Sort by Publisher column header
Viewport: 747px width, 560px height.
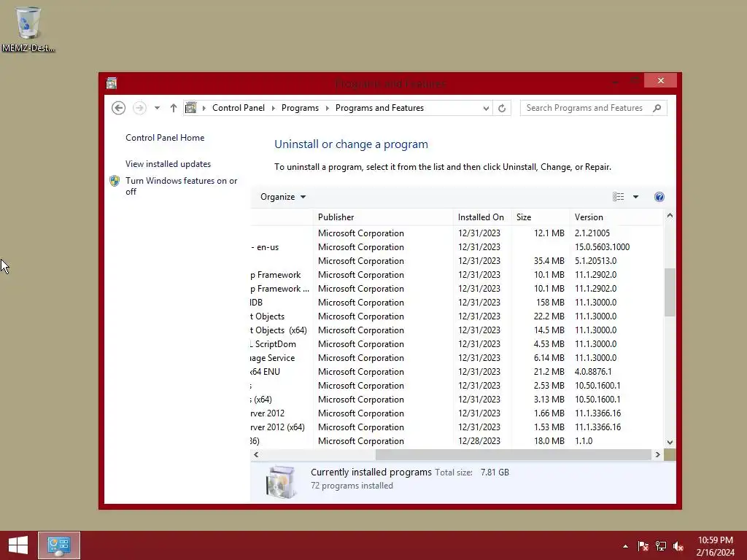pos(383,217)
